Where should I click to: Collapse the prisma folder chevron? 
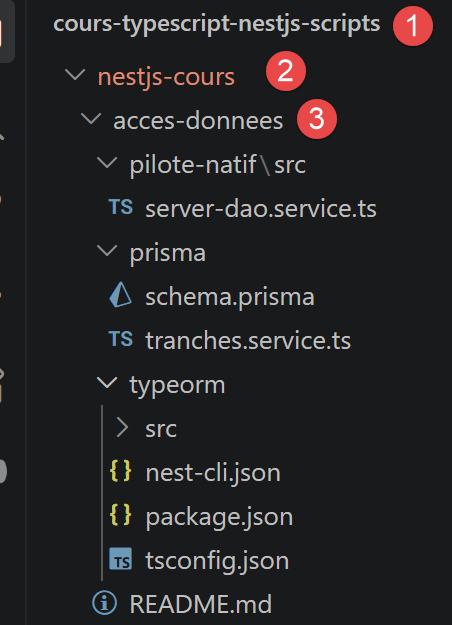coord(107,251)
